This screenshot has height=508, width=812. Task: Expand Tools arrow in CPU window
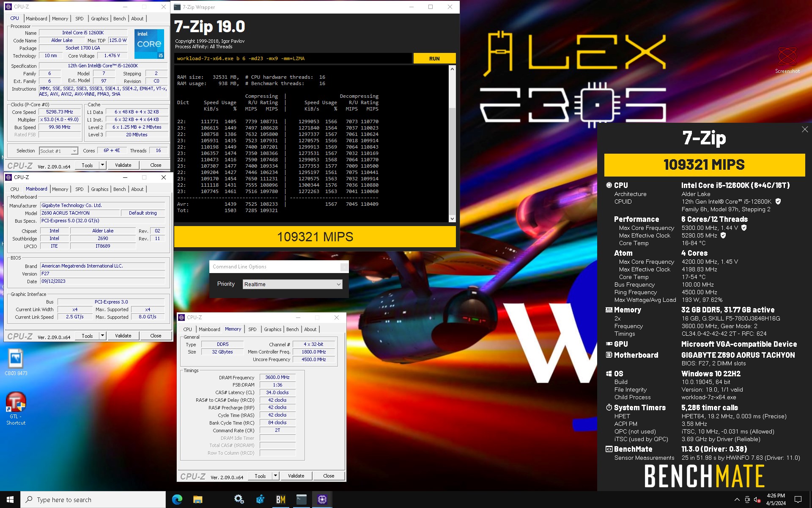point(102,165)
